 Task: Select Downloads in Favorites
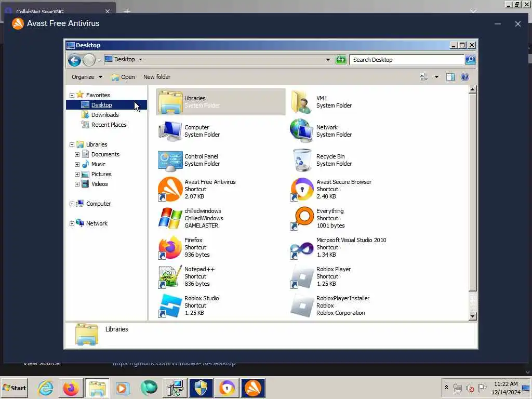(105, 115)
